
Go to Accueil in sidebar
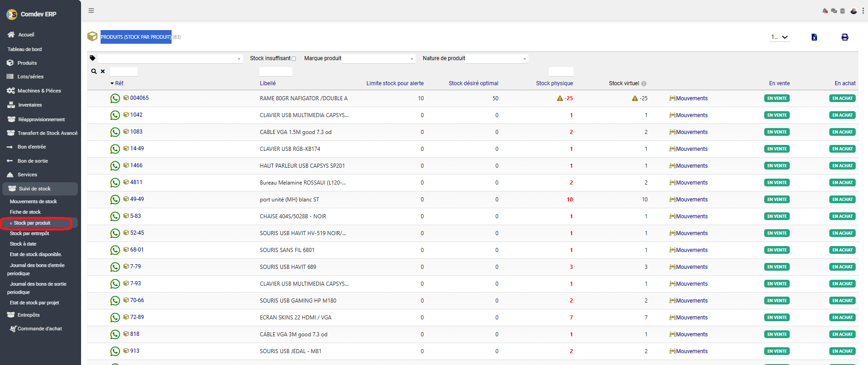tap(26, 35)
